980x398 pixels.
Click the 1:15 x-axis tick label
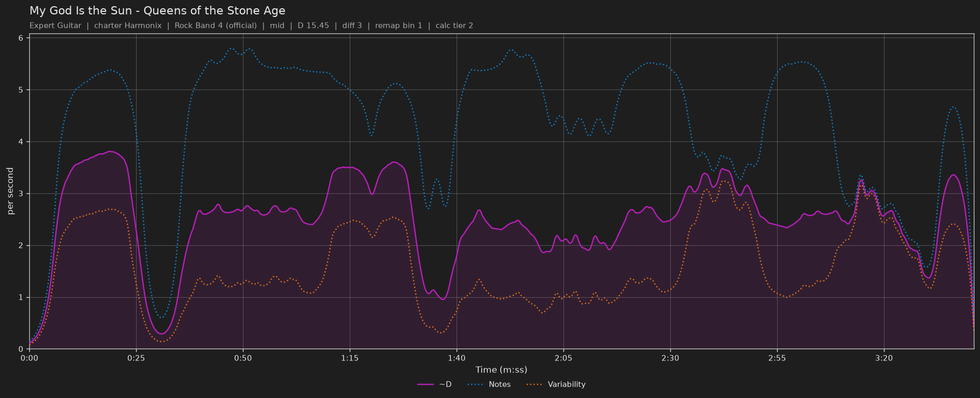350,358
